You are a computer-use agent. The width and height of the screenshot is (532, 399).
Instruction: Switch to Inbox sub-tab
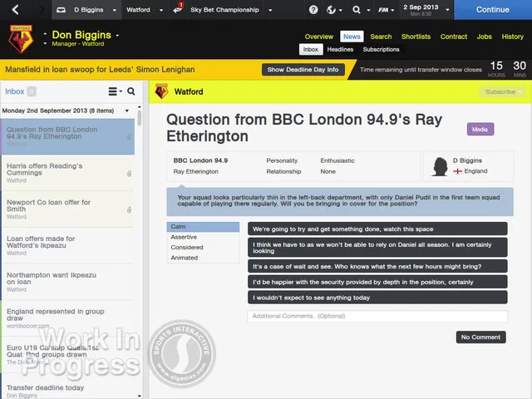click(310, 49)
